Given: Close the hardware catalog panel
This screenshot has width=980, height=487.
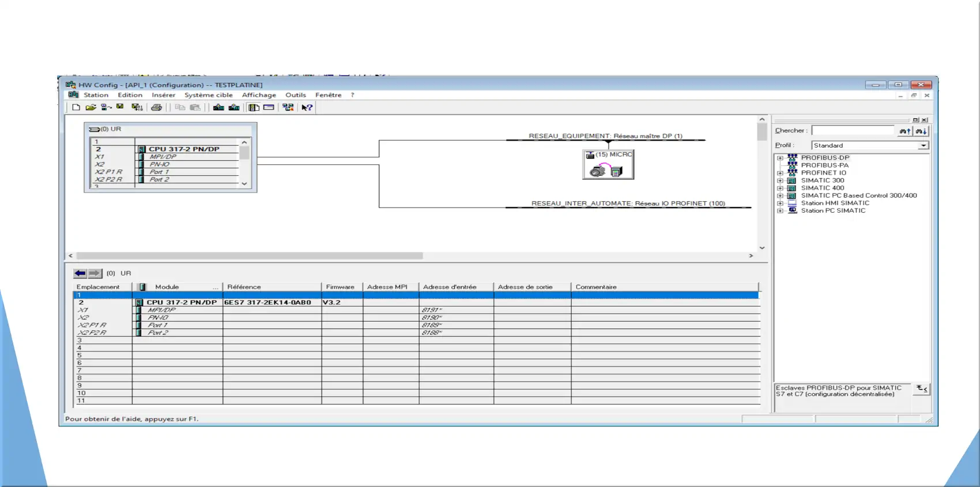Looking at the screenshot, I should coord(924,120).
